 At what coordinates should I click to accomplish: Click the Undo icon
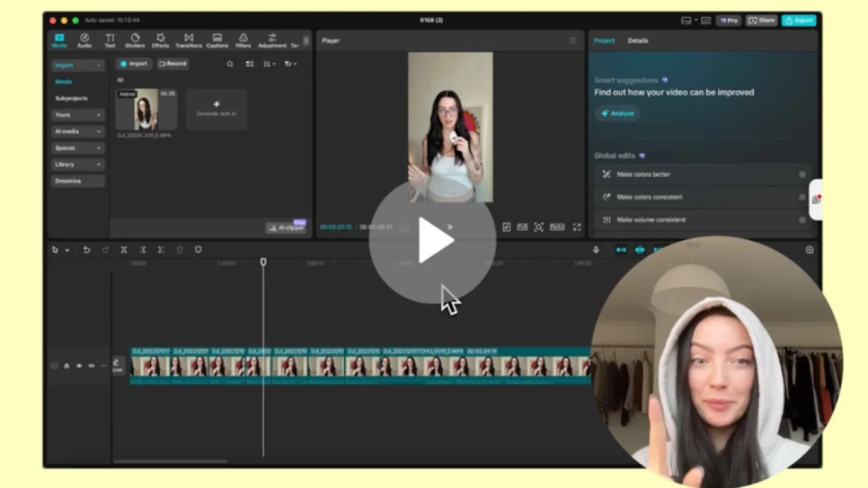coord(86,250)
